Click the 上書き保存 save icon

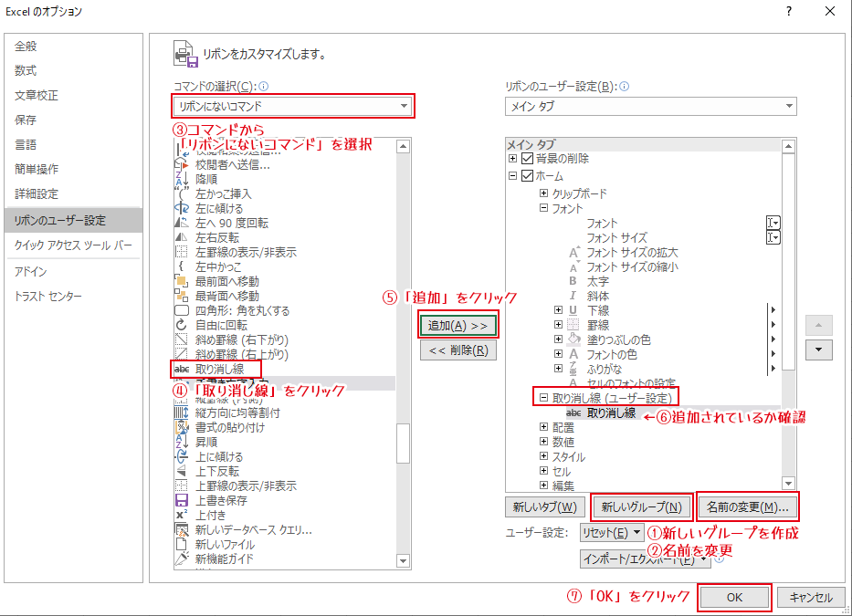click(x=182, y=500)
